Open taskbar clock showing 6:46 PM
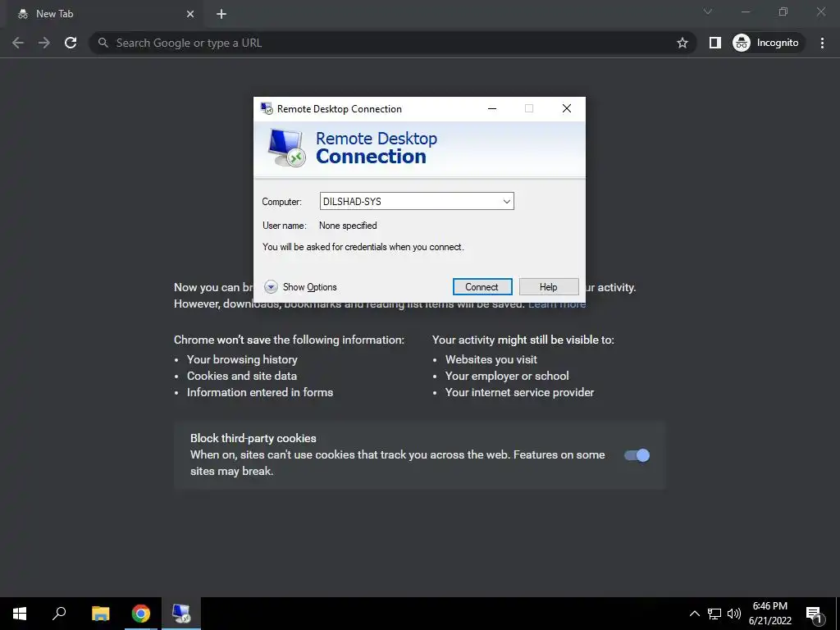Viewport: 840px width, 630px height. click(x=769, y=614)
